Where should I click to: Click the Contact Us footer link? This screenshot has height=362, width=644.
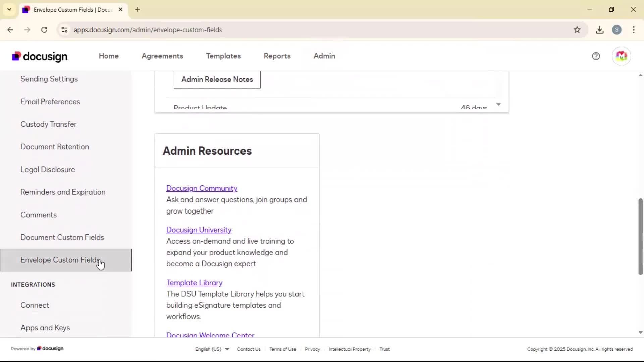pyautogui.click(x=249, y=349)
